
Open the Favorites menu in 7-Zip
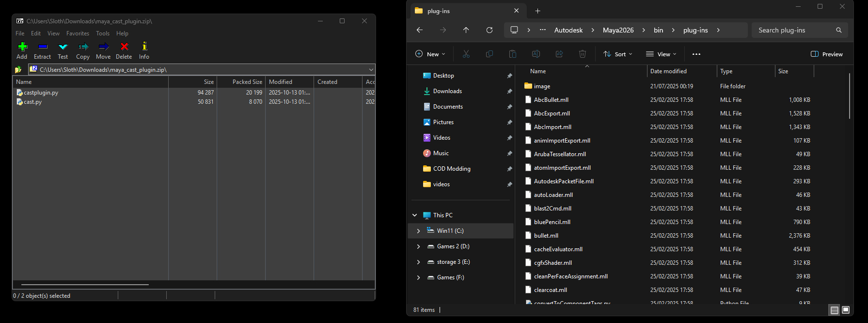[x=78, y=33]
